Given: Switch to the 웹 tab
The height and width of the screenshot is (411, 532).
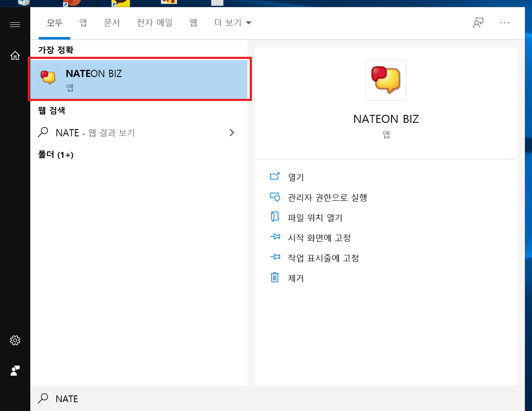Looking at the screenshot, I should pyautogui.click(x=193, y=23).
